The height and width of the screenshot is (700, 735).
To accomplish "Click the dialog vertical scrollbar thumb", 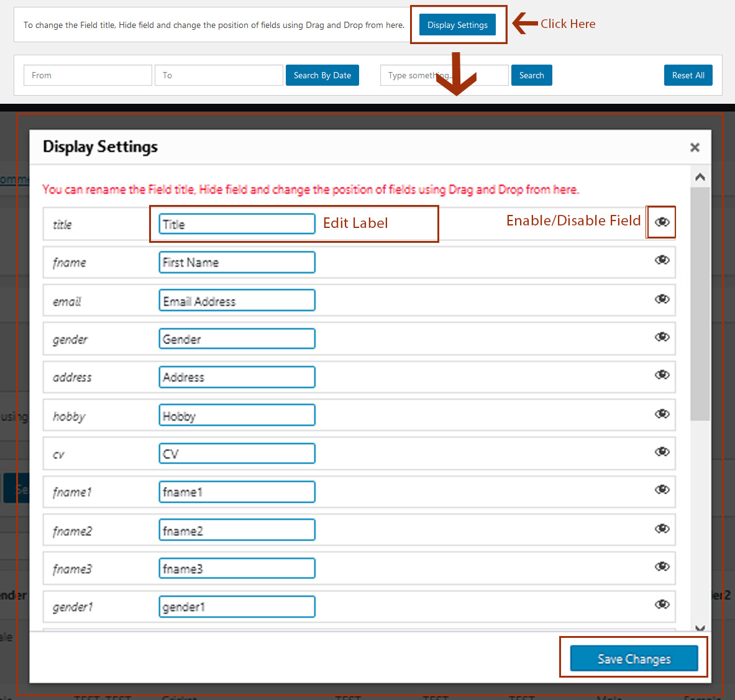I will pyautogui.click(x=700, y=304).
